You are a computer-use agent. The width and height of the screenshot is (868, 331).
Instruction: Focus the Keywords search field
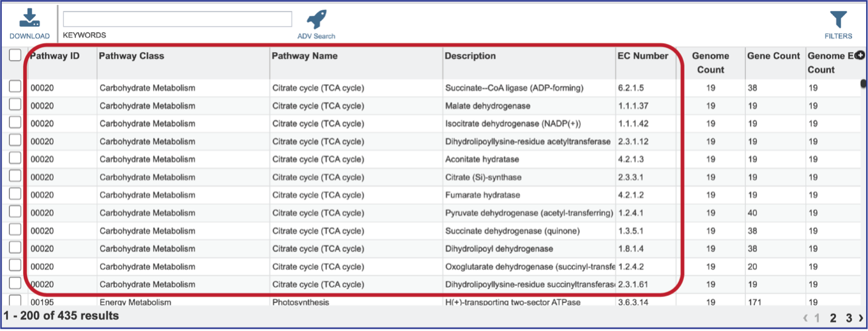point(177,19)
